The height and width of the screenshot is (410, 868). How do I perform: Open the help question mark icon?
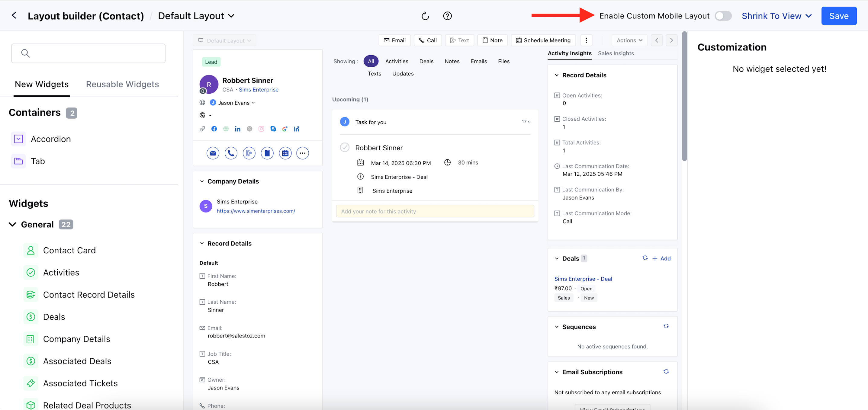click(447, 16)
